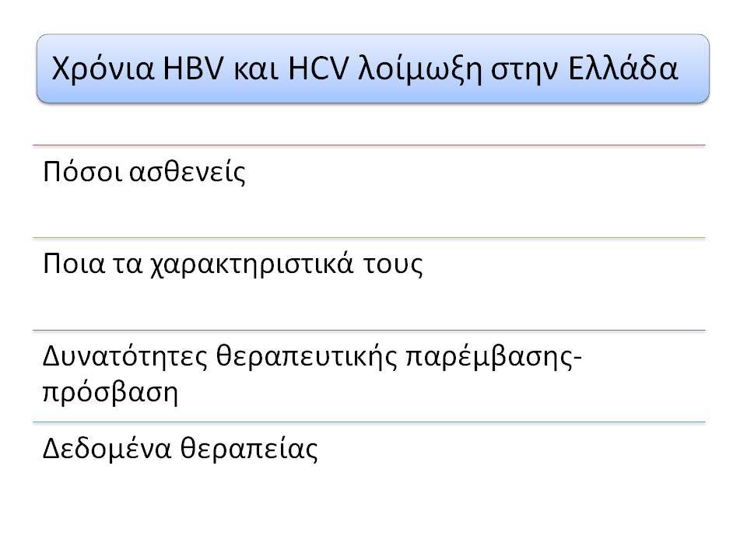Click the word "Ποια" in the second bullet
The image size is (747, 560).
tap(73, 264)
